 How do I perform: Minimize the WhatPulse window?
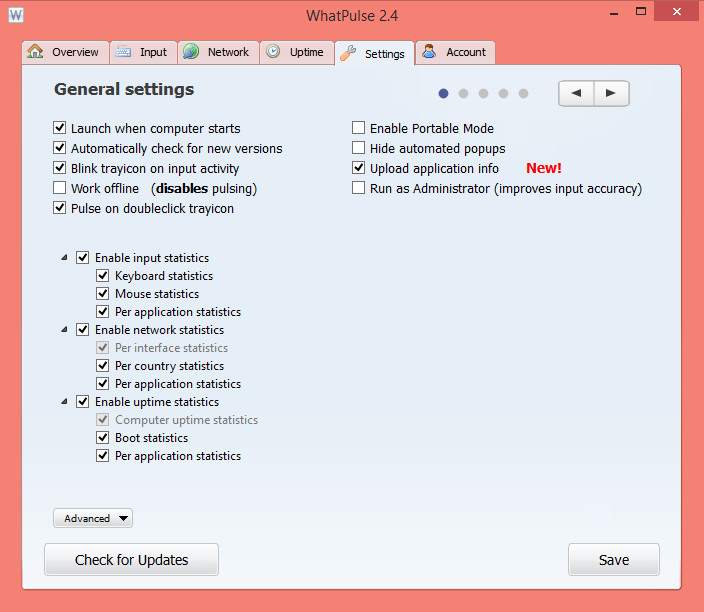(614, 12)
